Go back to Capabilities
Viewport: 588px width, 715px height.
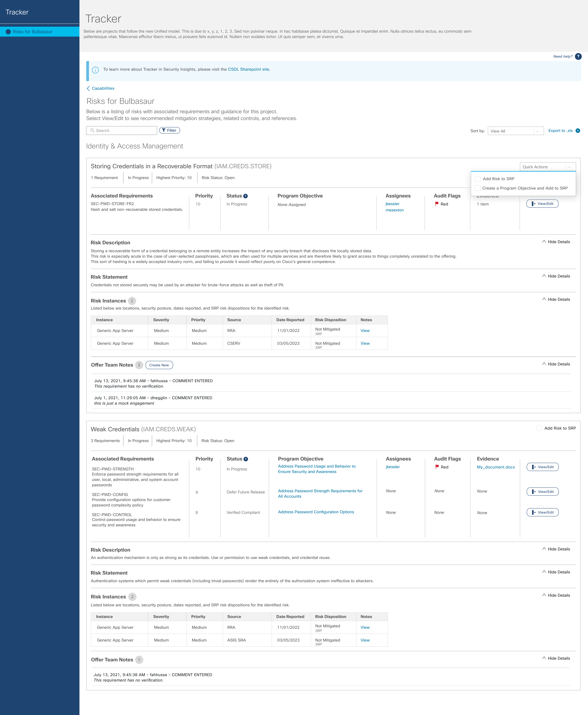103,88
